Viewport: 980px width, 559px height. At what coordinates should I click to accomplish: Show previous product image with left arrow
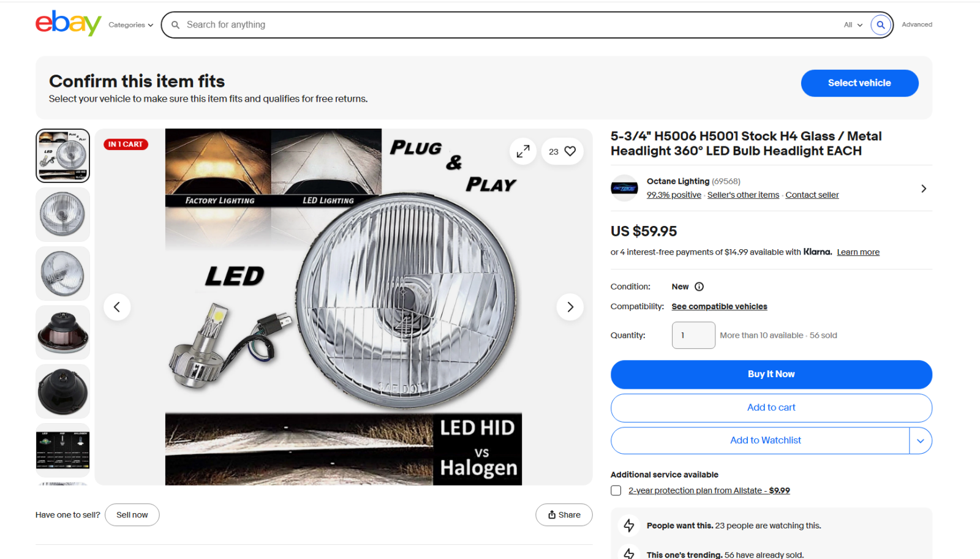pyautogui.click(x=117, y=307)
